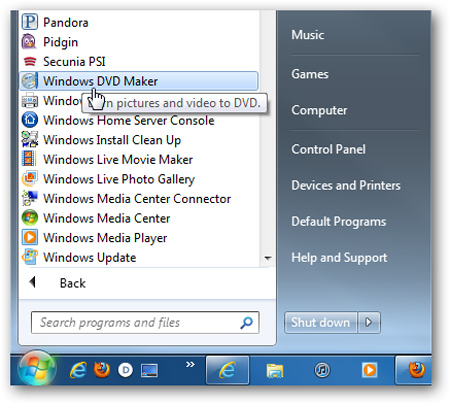
Task: Expand the Shut down options arrow
Action: point(369,322)
